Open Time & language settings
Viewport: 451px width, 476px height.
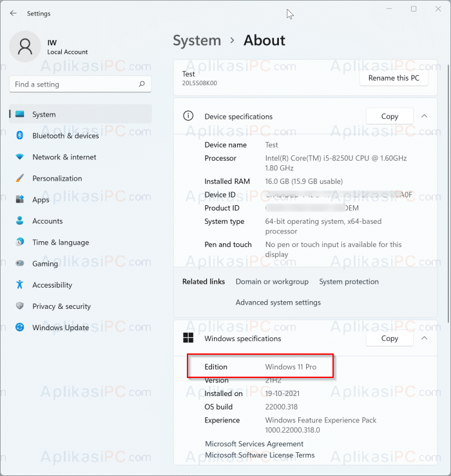[81, 242]
